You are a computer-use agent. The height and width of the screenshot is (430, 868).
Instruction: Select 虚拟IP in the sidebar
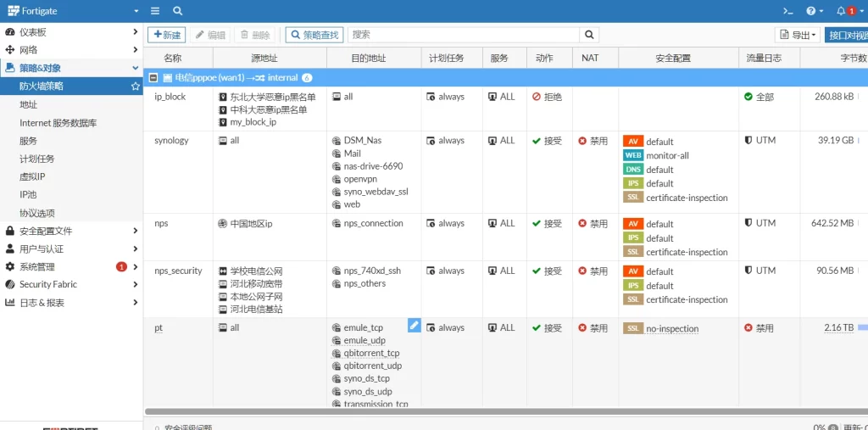(x=32, y=176)
